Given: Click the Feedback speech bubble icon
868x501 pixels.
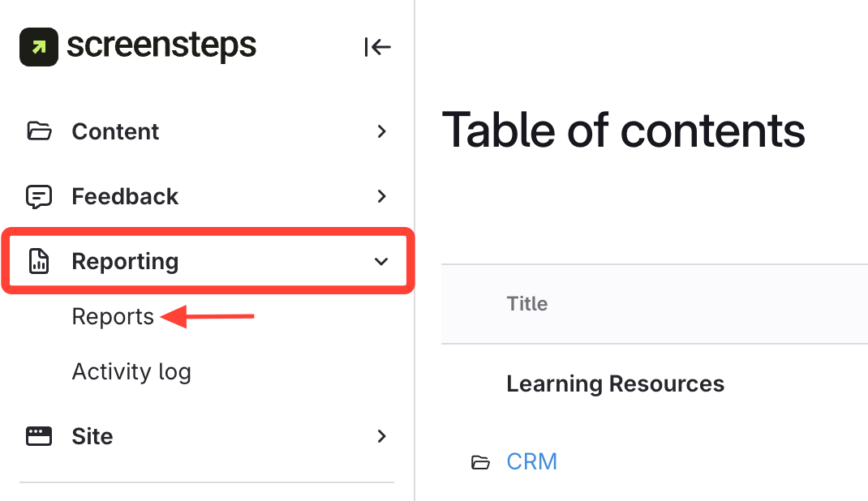Looking at the screenshot, I should [39, 196].
